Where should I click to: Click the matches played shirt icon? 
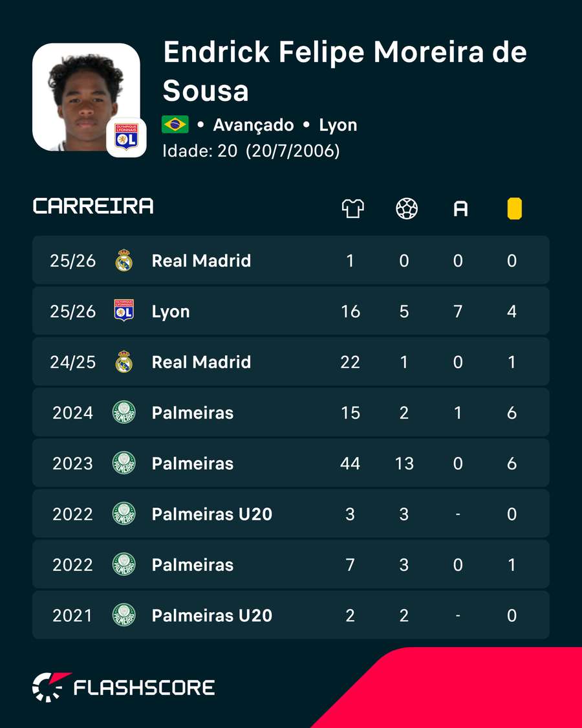point(352,208)
